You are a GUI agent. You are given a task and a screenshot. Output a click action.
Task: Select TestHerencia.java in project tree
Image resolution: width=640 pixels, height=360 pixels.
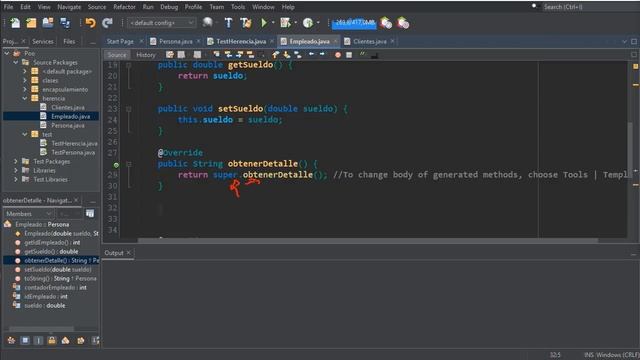74,143
